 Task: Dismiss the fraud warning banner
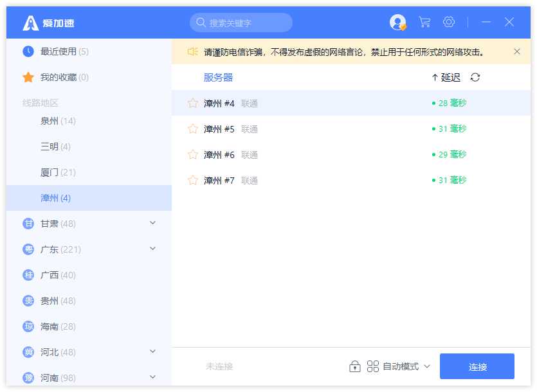pos(517,51)
